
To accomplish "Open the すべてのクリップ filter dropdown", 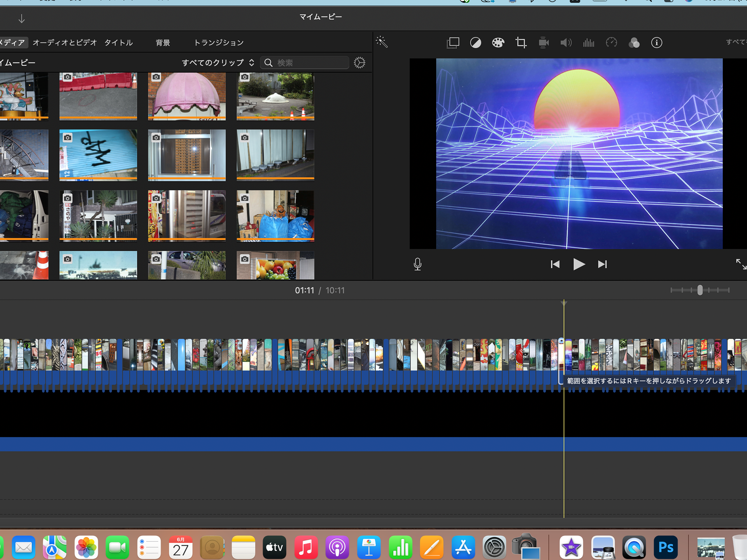I will (x=218, y=63).
